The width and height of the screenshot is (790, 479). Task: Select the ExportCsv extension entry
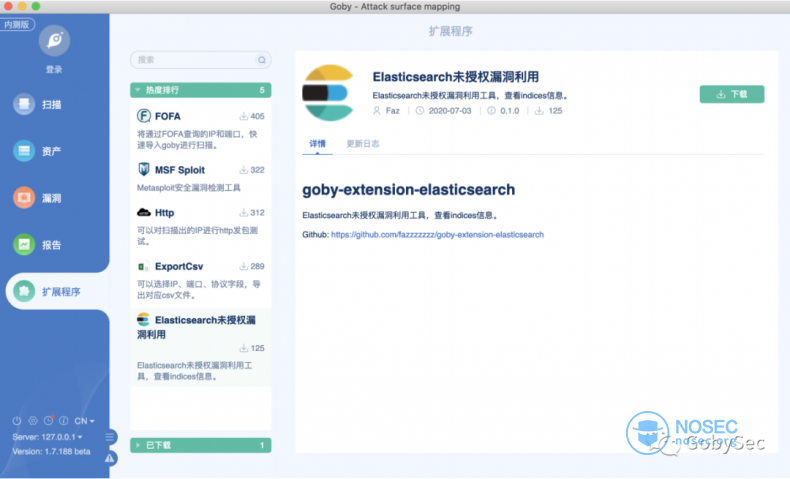(x=201, y=280)
